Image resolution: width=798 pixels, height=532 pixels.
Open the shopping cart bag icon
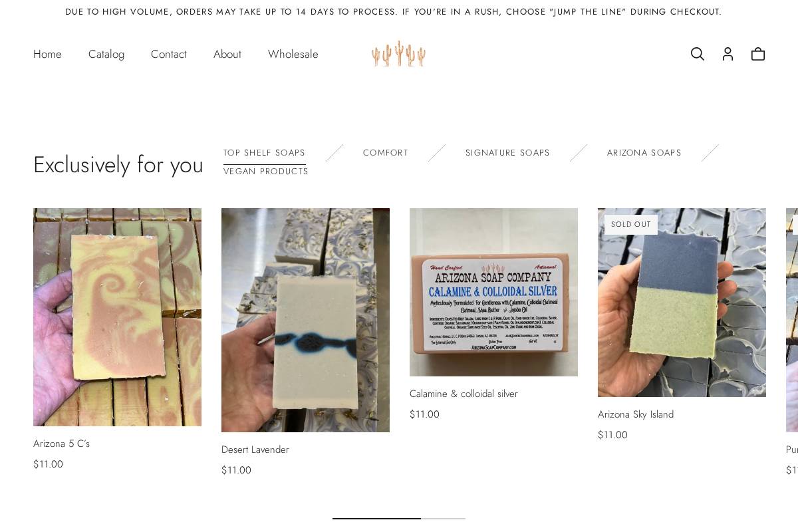coord(758,54)
